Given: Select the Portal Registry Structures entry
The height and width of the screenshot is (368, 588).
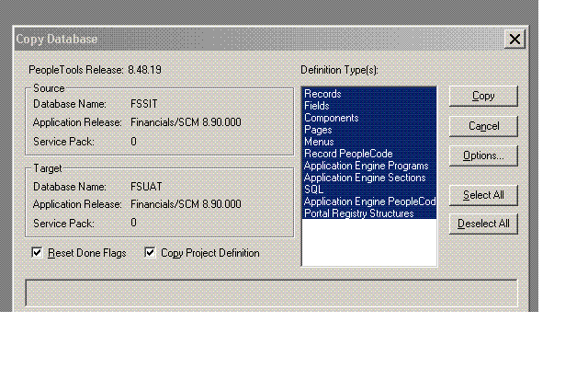Looking at the screenshot, I should click(x=369, y=213).
